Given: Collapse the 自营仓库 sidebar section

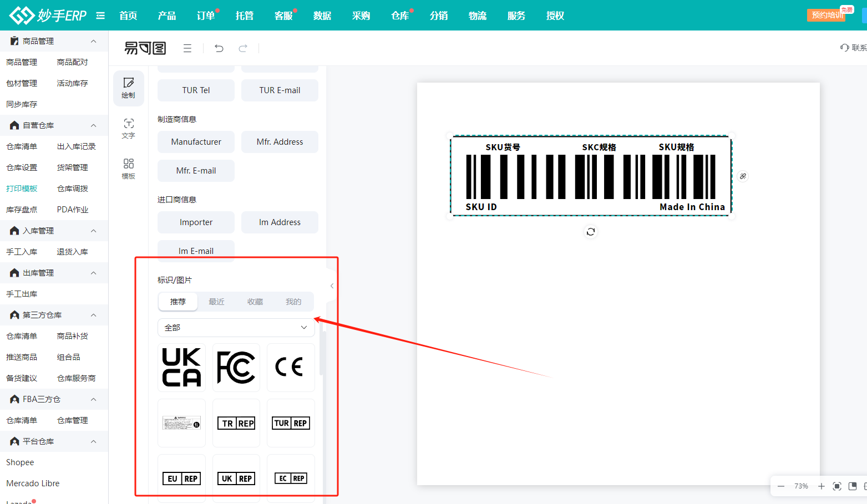Looking at the screenshot, I should click(x=93, y=125).
